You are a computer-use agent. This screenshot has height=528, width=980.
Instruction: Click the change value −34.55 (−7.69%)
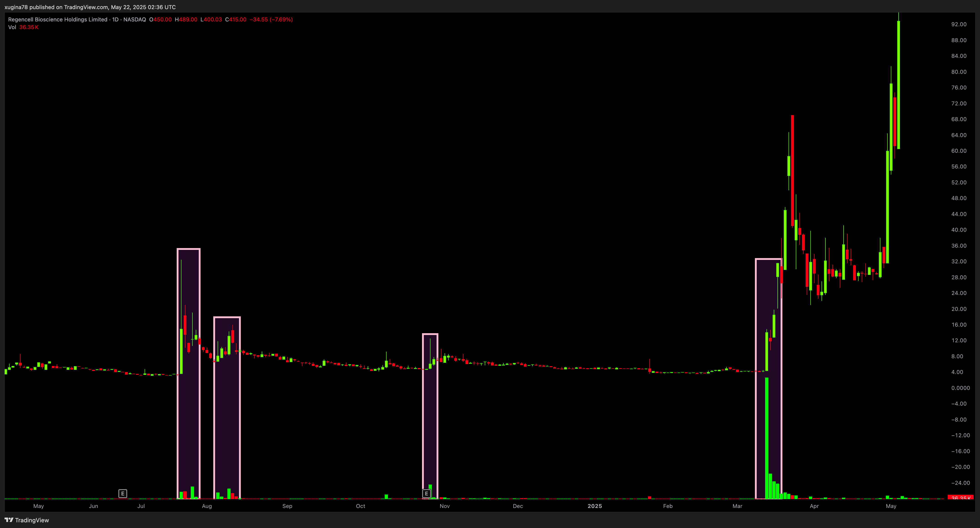(271, 19)
